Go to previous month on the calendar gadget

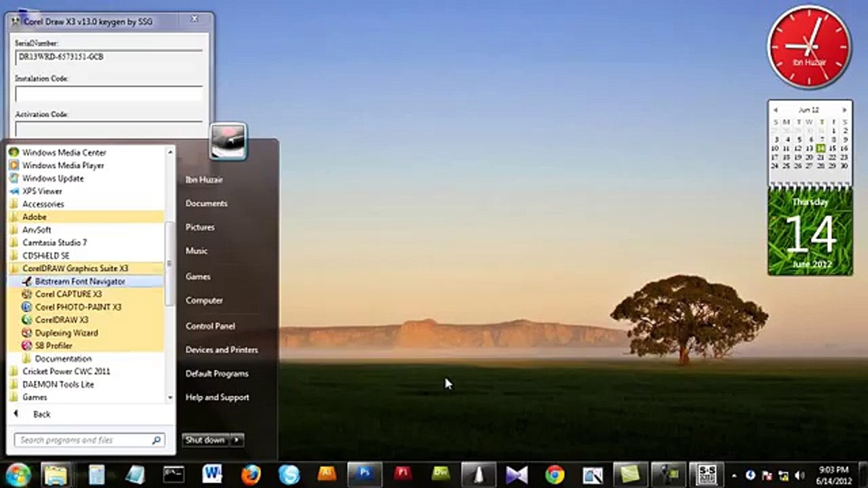[776, 109]
